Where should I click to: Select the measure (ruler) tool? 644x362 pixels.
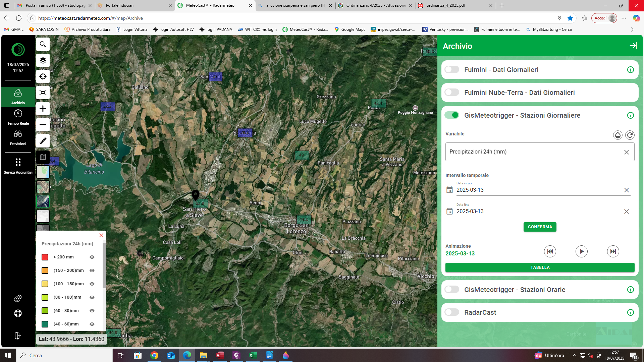(43, 141)
